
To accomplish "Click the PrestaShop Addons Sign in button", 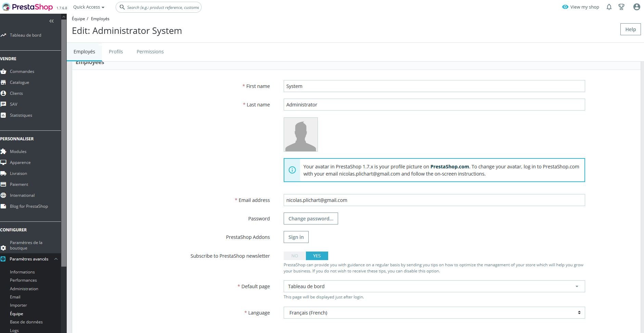I will [x=296, y=237].
